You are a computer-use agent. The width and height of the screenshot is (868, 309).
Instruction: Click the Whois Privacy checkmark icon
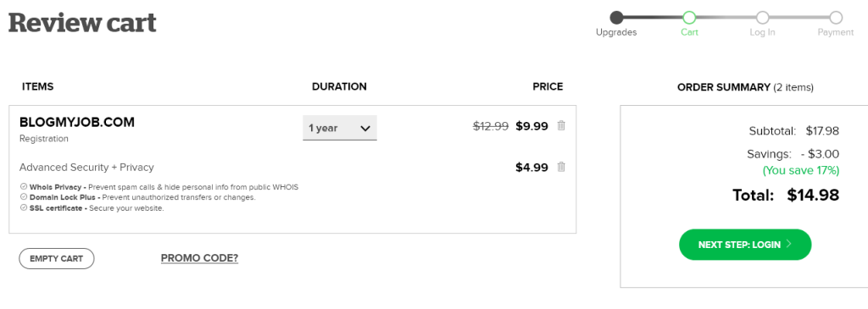(23, 187)
